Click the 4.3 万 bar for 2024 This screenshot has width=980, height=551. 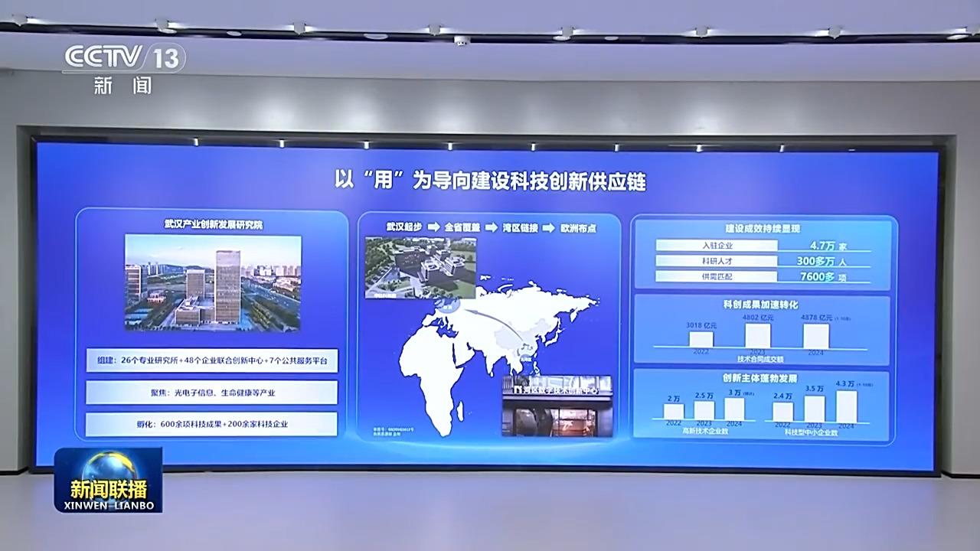pyautogui.click(x=846, y=406)
